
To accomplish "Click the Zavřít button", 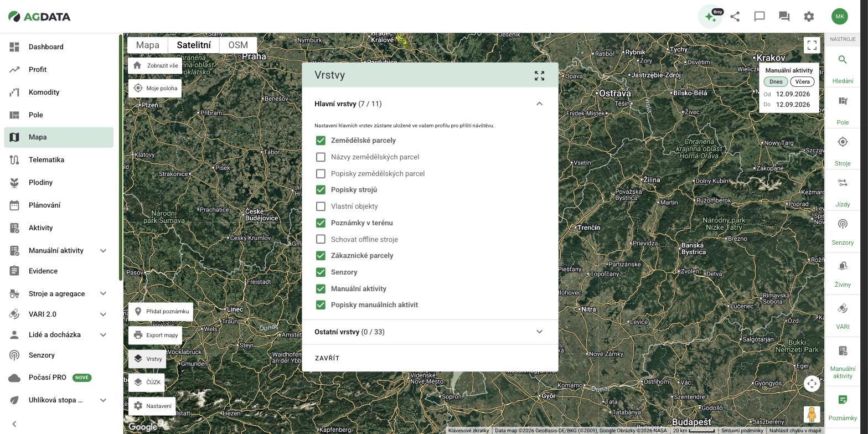I will pos(327,358).
